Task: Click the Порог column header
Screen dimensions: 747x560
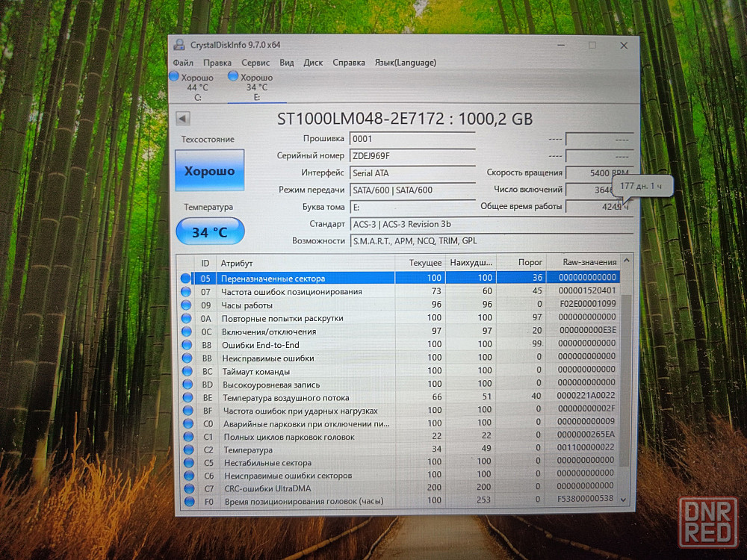Action: 521,262
